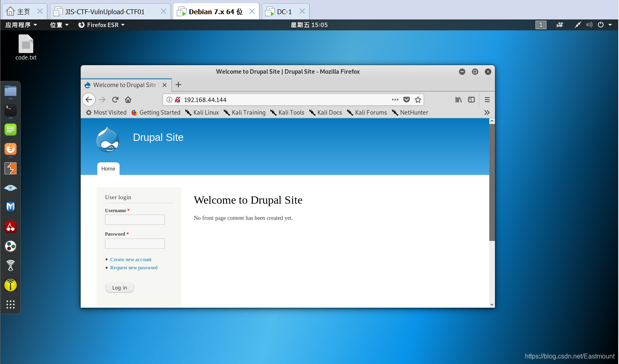The height and width of the screenshot is (364, 619).
Task: Click the address bar URL 192.168.44.144
Action: [205, 100]
